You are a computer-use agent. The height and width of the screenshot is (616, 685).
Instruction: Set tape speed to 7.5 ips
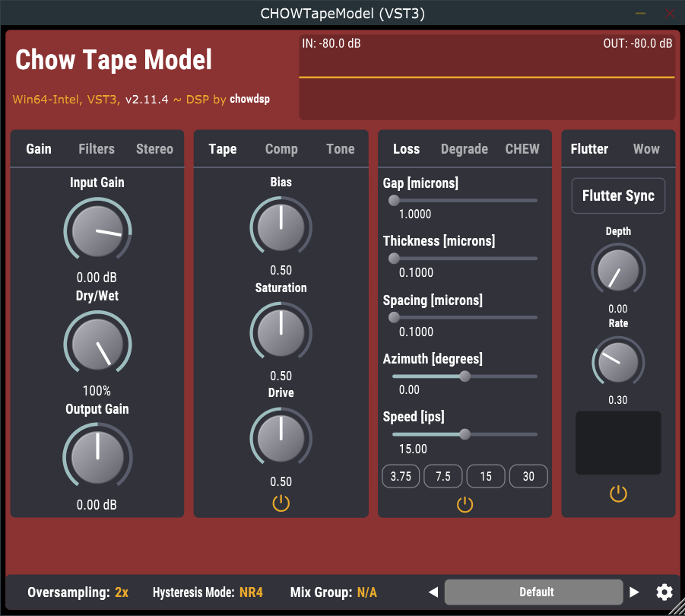(x=443, y=476)
